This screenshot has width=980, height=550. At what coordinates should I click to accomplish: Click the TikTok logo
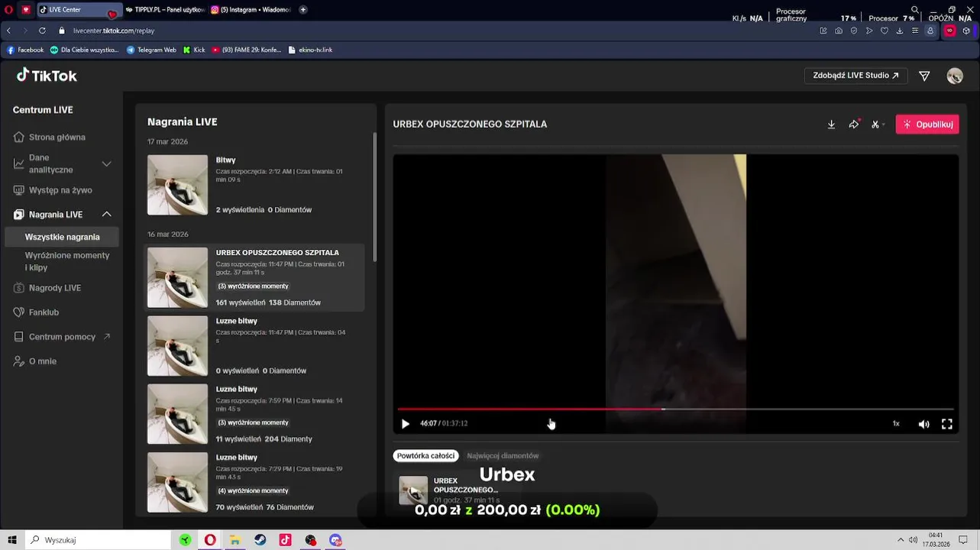[x=47, y=76]
